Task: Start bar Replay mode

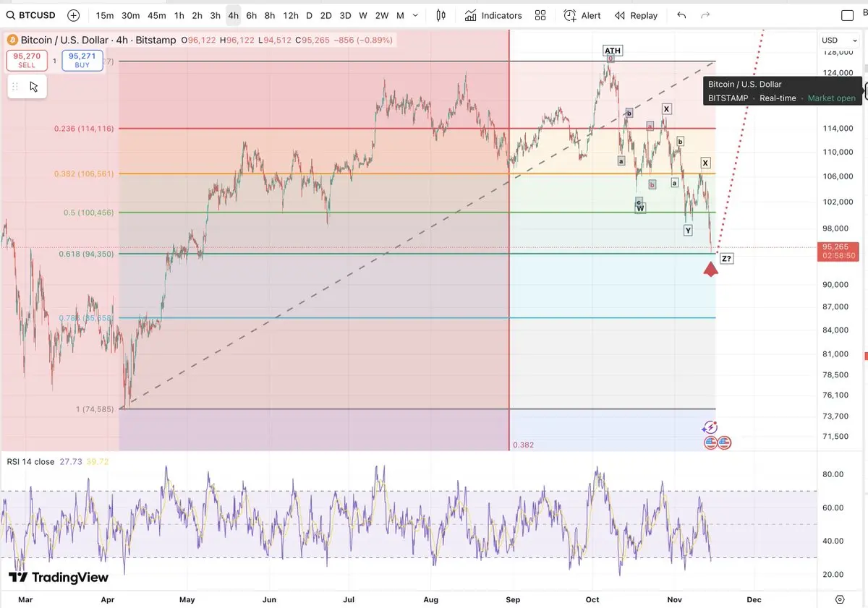Action: pos(637,15)
